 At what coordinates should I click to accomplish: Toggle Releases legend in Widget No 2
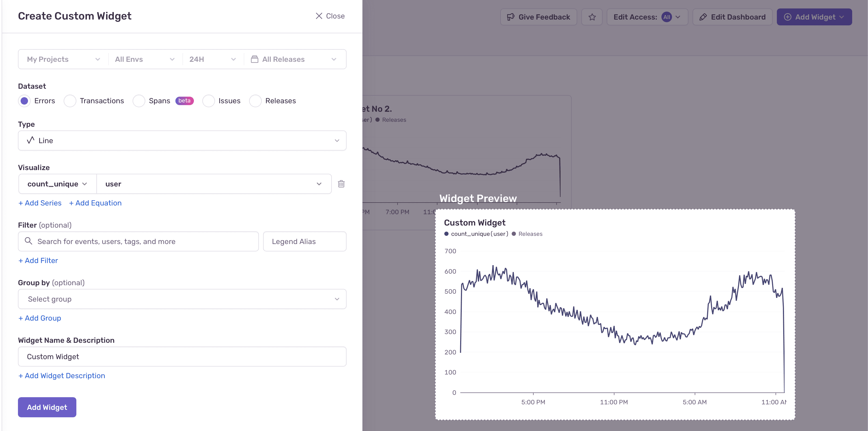(x=391, y=120)
